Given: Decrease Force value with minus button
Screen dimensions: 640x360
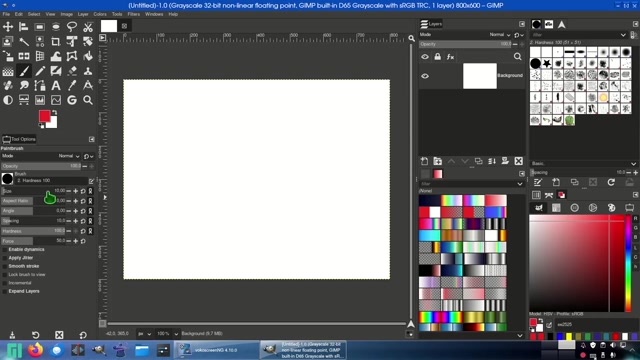Looking at the screenshot, I should (69, 241).
